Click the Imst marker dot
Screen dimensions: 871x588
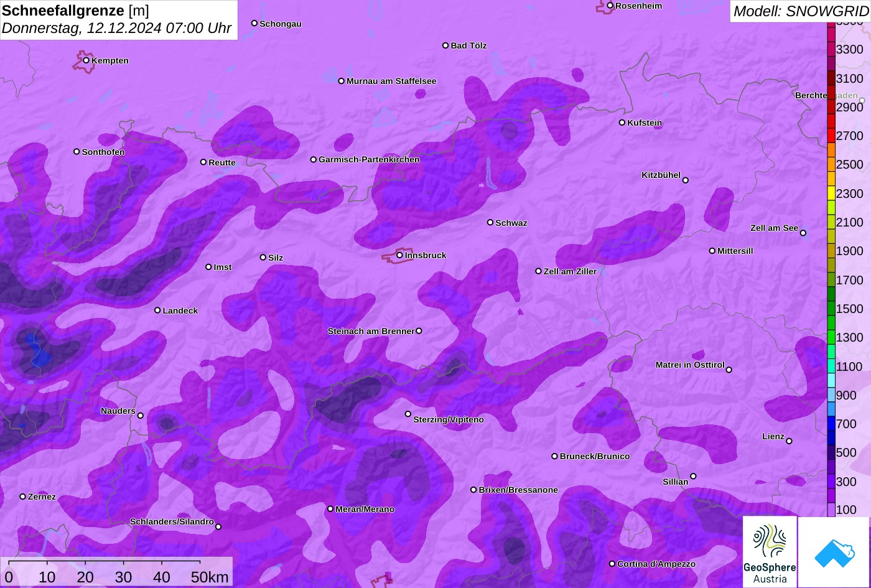coord(208,267)
